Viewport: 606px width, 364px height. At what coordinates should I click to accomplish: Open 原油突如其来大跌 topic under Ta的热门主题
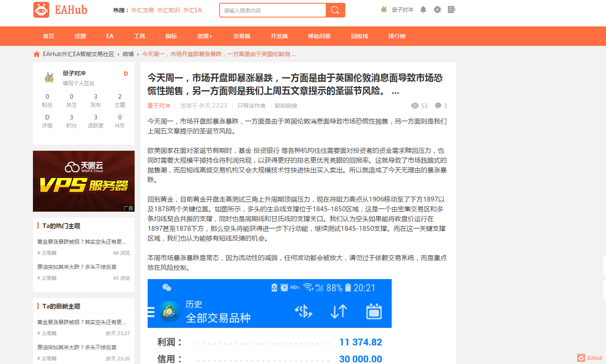77,267
